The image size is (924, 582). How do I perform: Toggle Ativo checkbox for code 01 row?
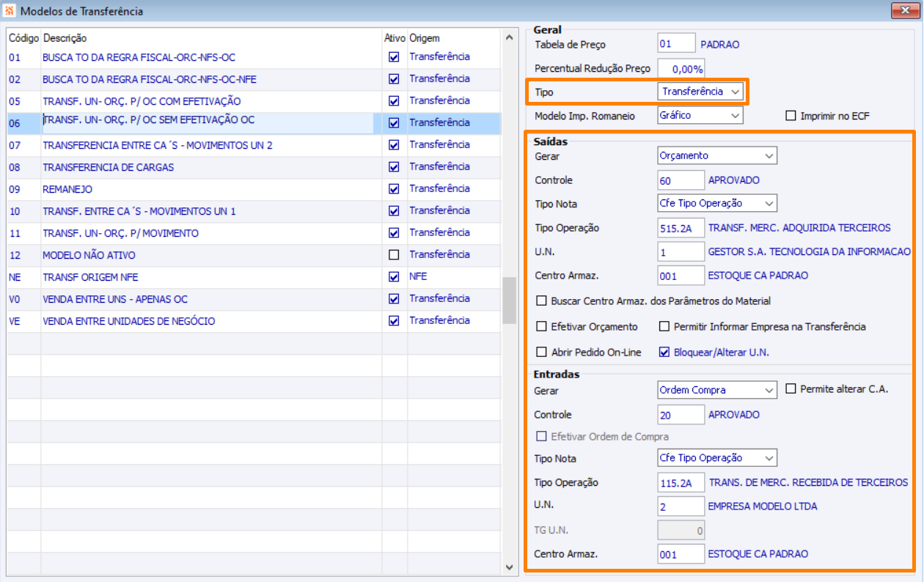[394, 57]
